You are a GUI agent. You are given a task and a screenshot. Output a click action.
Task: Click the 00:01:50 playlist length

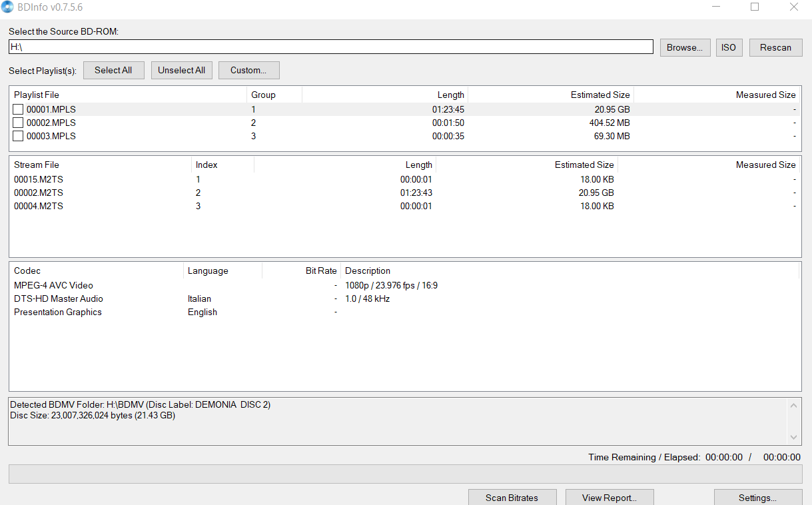point(448,123)
